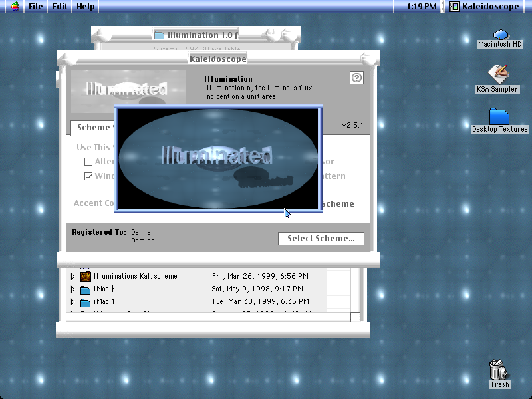The width and height of the screenshot is (532, 399).
Task: Click the Kaleidoscope icon in menu bar
Action: click(454, 7)
